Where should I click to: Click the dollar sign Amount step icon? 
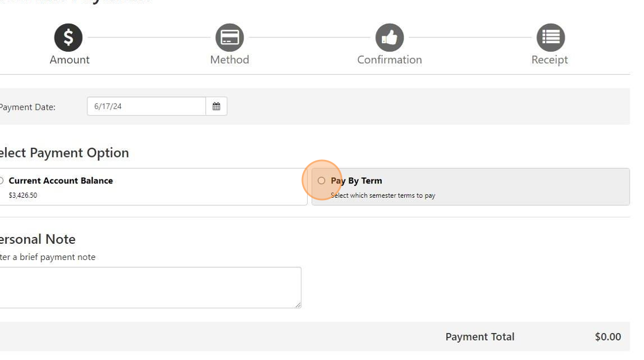pos(68,37)
